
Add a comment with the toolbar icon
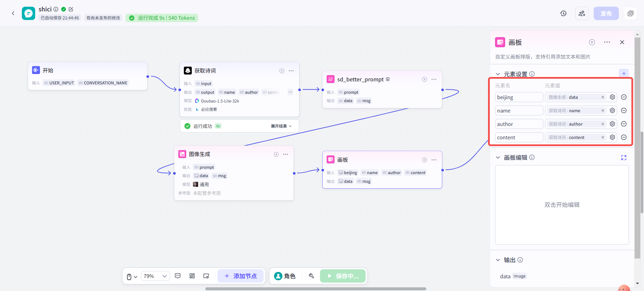(x=178, y=276)
